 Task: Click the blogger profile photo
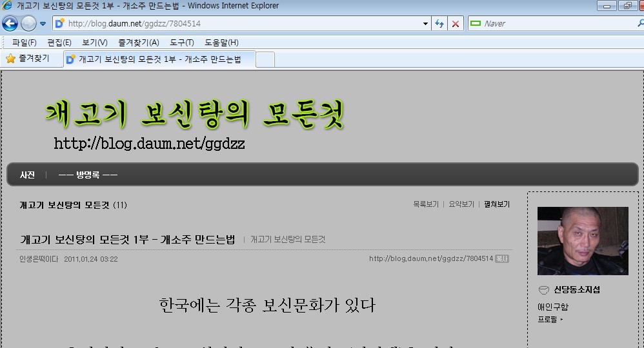click(x=583, y=241)
